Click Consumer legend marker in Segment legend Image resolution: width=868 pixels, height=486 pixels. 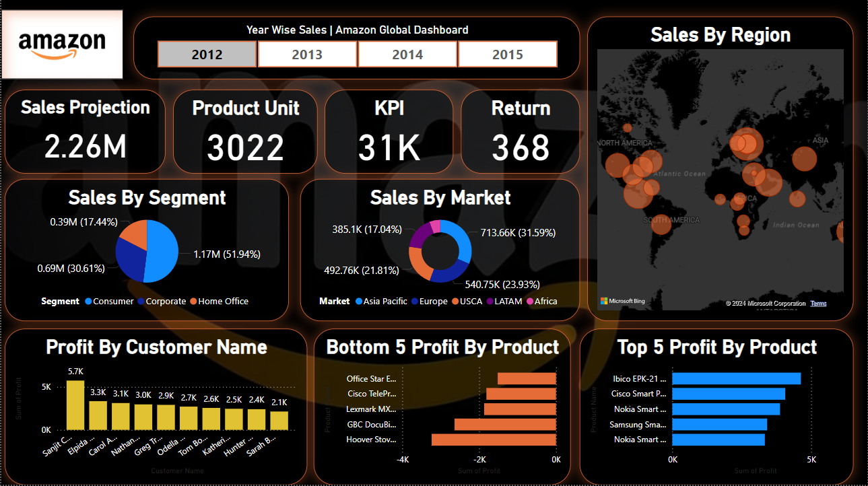pyautogui.click(x=88, y=302)
